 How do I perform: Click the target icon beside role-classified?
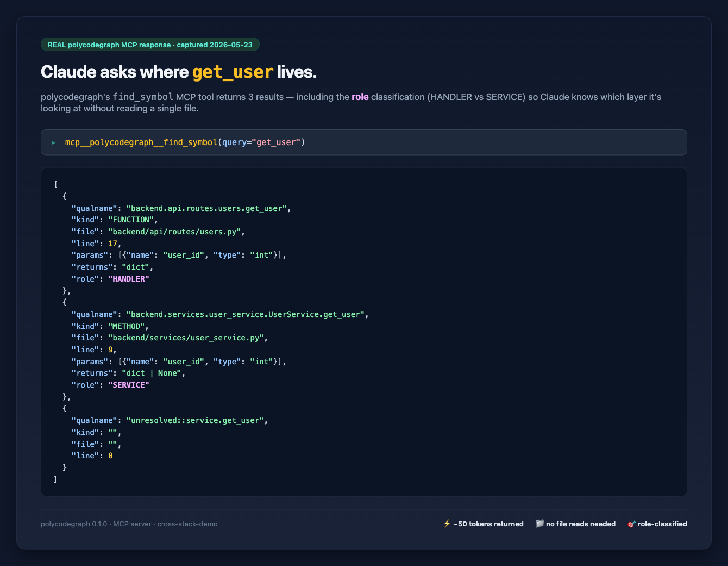click(x=632, y=524)
